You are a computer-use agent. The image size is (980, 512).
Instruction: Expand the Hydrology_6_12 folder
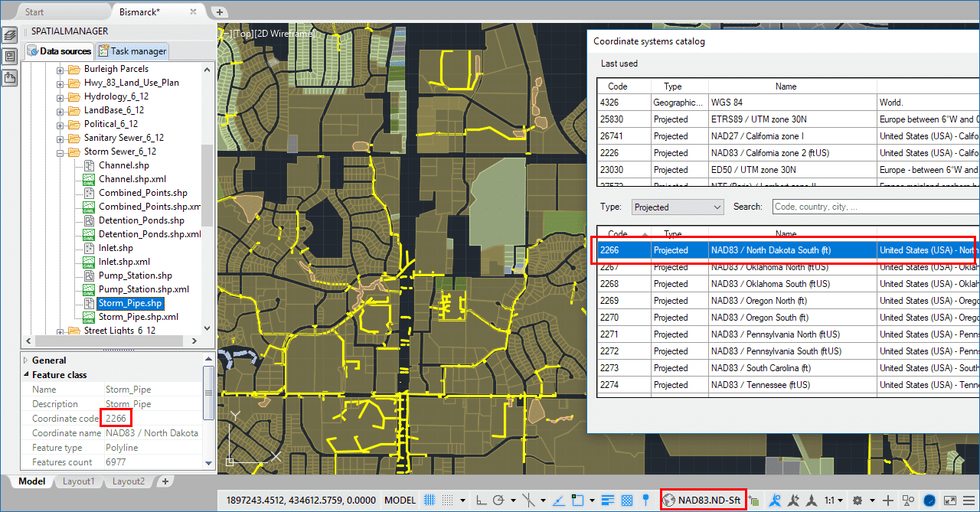click(60, 96)
